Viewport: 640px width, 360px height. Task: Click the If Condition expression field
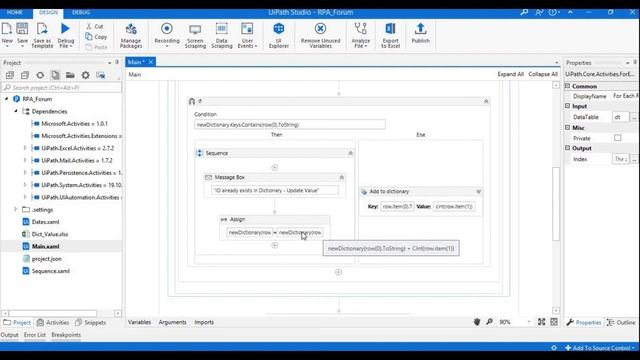point(290,124)
